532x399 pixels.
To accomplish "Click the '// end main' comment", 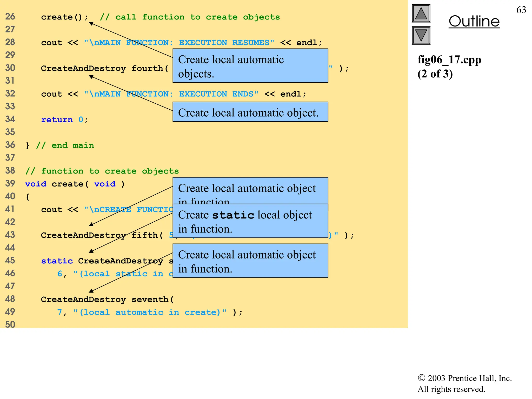I will coord(65,145).
